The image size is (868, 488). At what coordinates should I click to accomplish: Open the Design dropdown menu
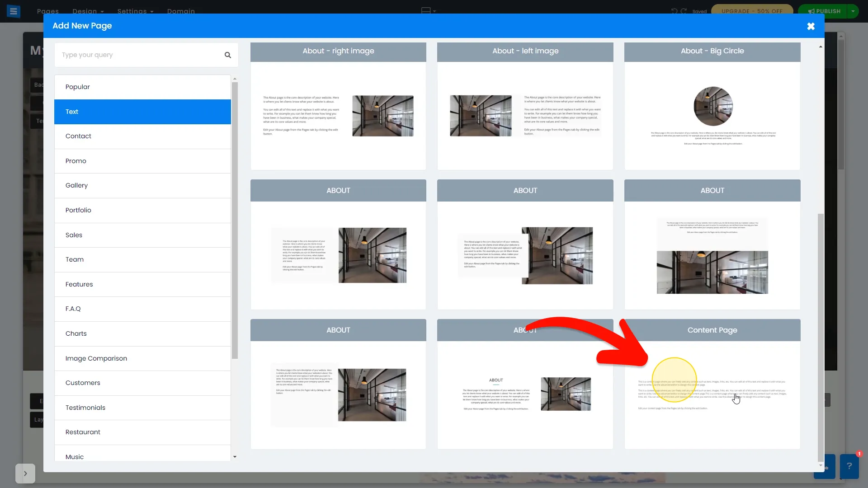[x=88, y=11]
